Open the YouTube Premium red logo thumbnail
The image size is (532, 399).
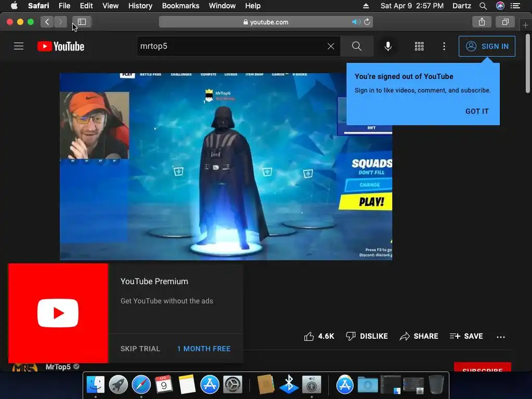click(58, 313)
